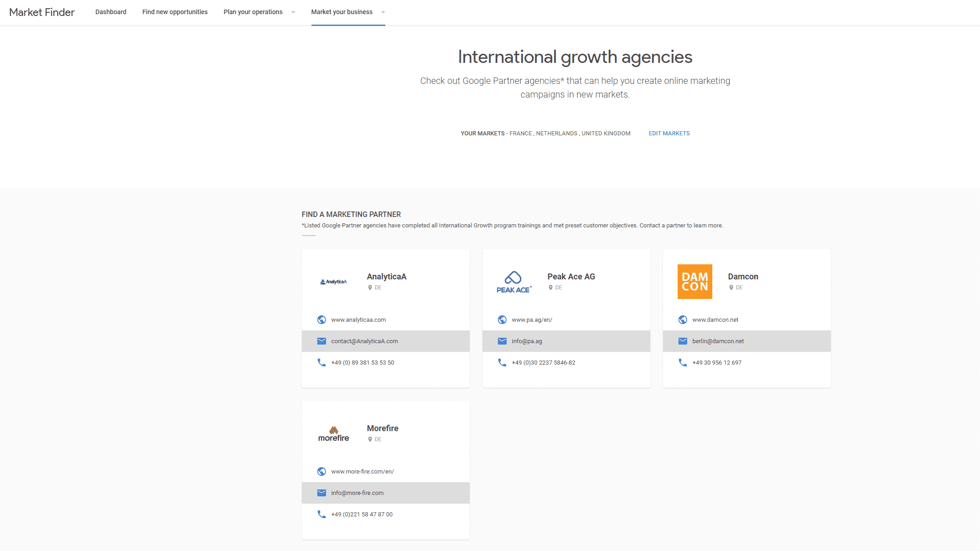The image size is (980, 551).
Task: Click the AnalyticaA logo thumbnail
Action: (333, 282)
